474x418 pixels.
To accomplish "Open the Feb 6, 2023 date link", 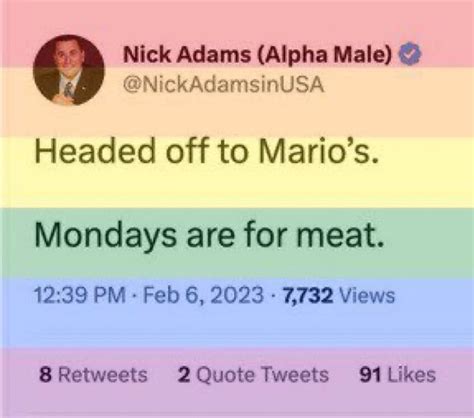I will [x=203, y=295].
